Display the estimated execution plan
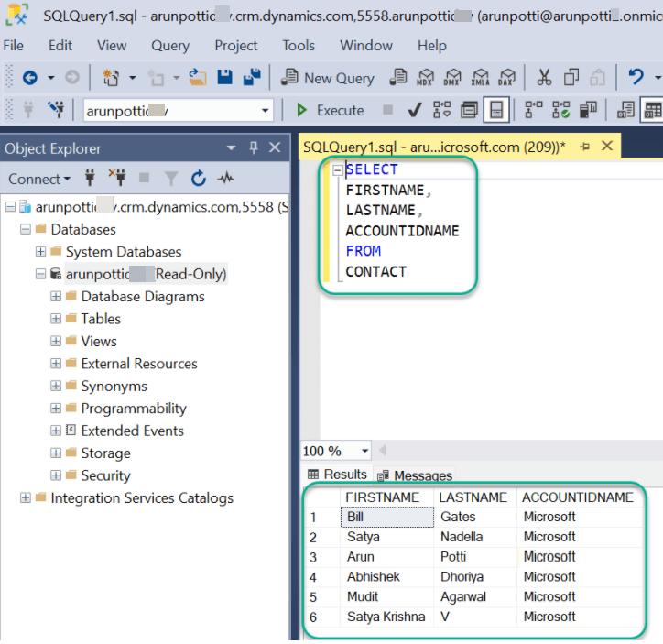Image resolution: width=663 pixels, height=644 pixels. [x=442, y=110]
